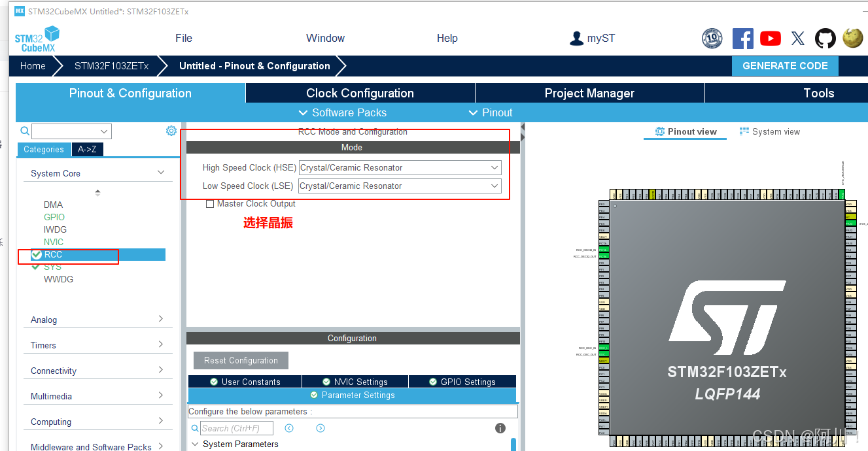Screen dimensions: 868x451
Task: Open the File menu
Action: click(184, 38)
